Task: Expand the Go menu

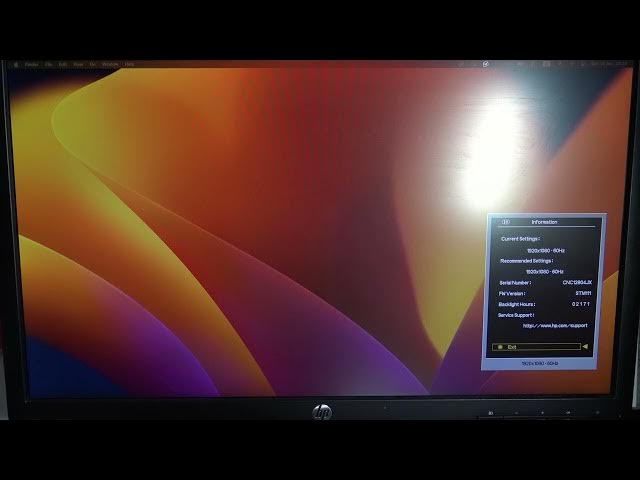Action: (93, 64)
